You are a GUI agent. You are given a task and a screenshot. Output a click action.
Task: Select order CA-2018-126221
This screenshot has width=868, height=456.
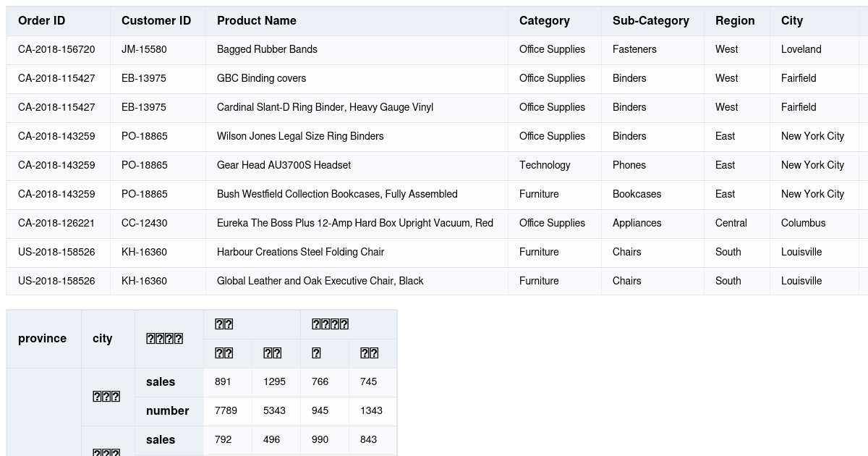56,223
